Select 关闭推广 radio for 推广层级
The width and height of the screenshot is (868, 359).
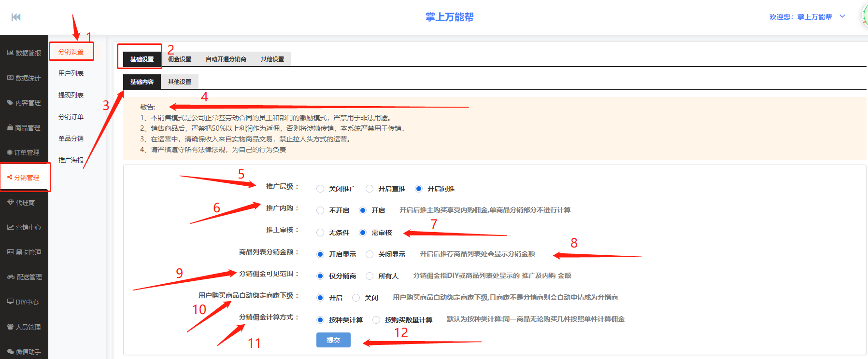(x=320, y=189)
